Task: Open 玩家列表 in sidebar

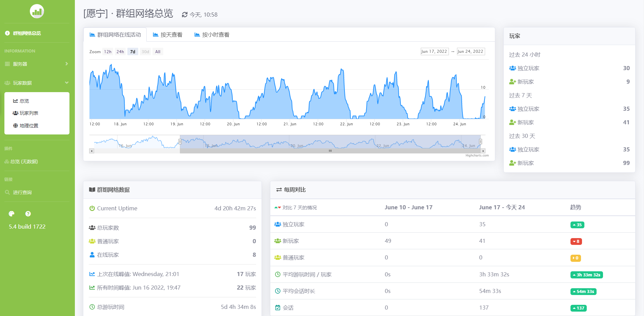Action: pos(28,113)
